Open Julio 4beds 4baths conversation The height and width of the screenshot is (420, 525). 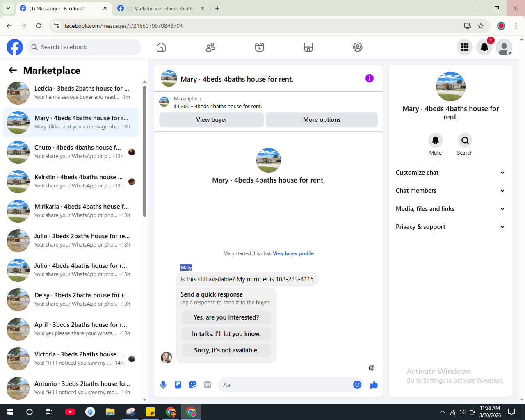pyautogui.click(x=71, y=270)
